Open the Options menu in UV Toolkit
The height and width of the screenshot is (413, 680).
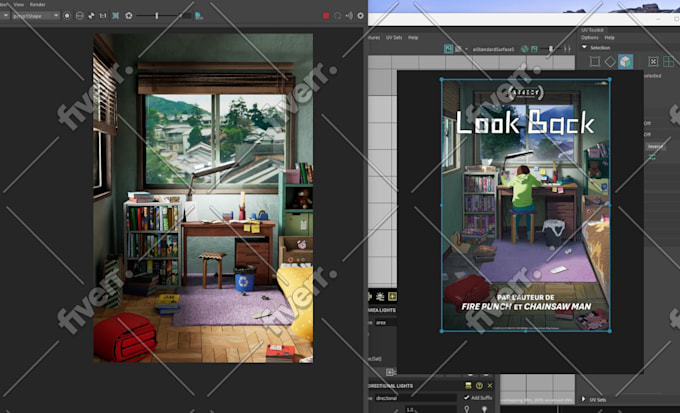coord(590,38)
